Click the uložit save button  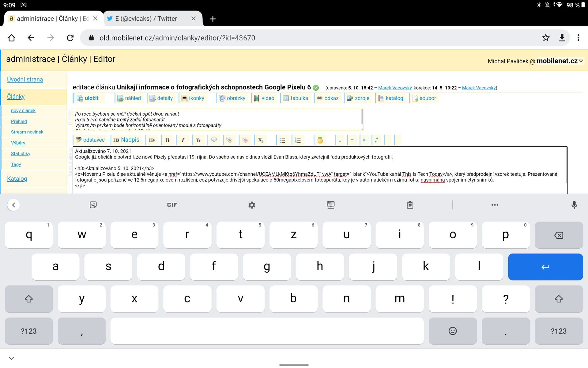pyautogui.click(x=88, y=98)
